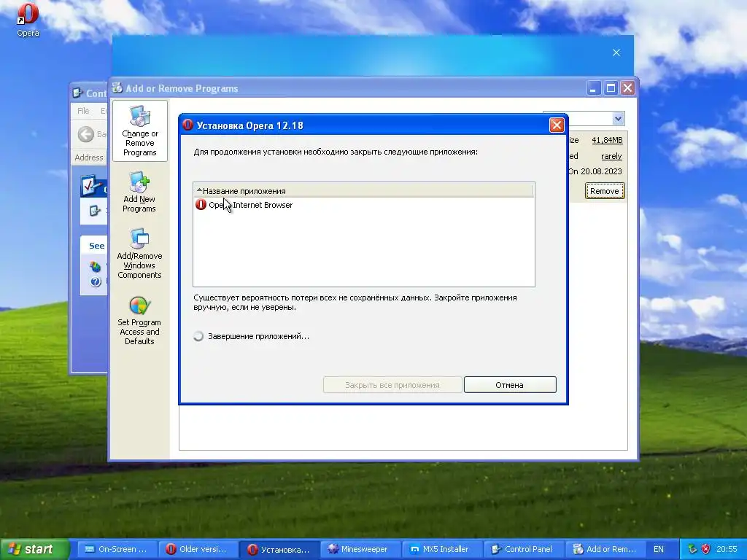The width and height of the screenshot is (747, 560).
Task: Click the EN language indicator
Action: (x=659, y=549)
